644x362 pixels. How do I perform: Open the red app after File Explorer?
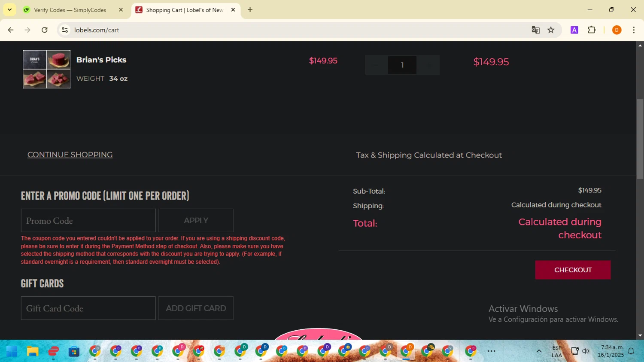pyautogui.click(x=53, y=352)
